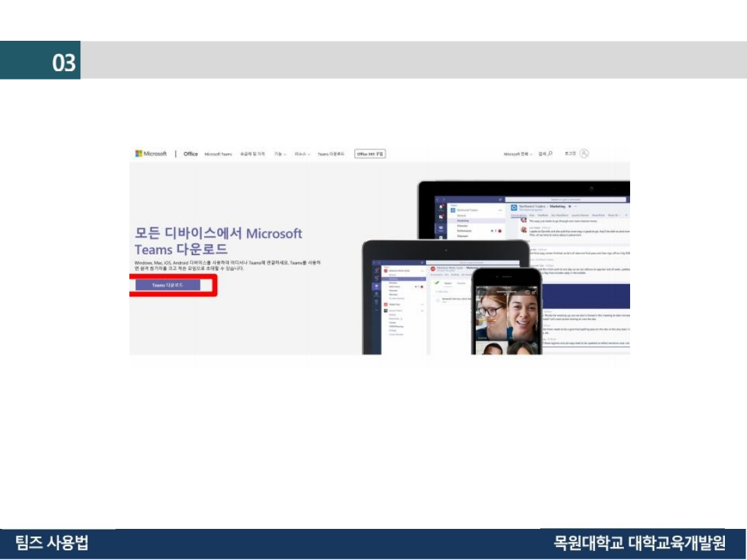Click the Microsoft logo in the header

click(151, 153)
